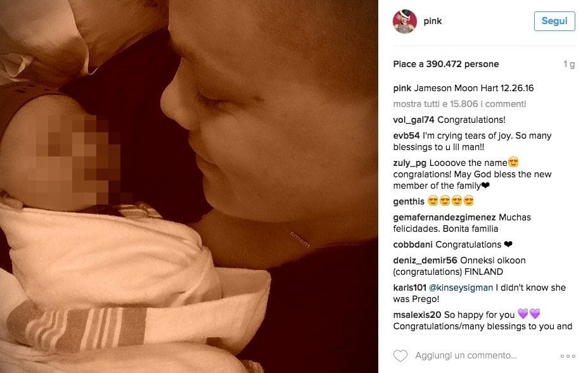
Task: Open cobbdani commenter profile
Action: point(412,245)
